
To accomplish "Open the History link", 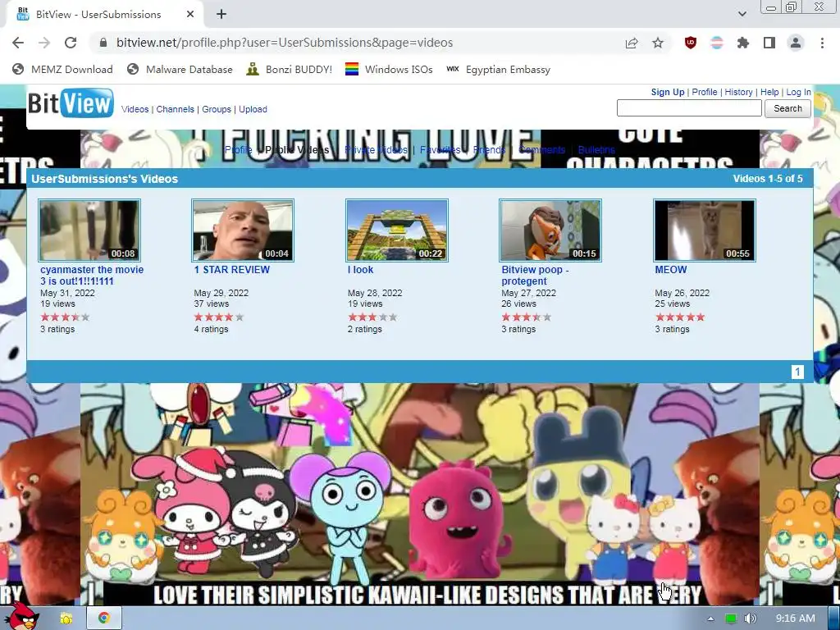I will pyautogui.click(x=739, y=92).
